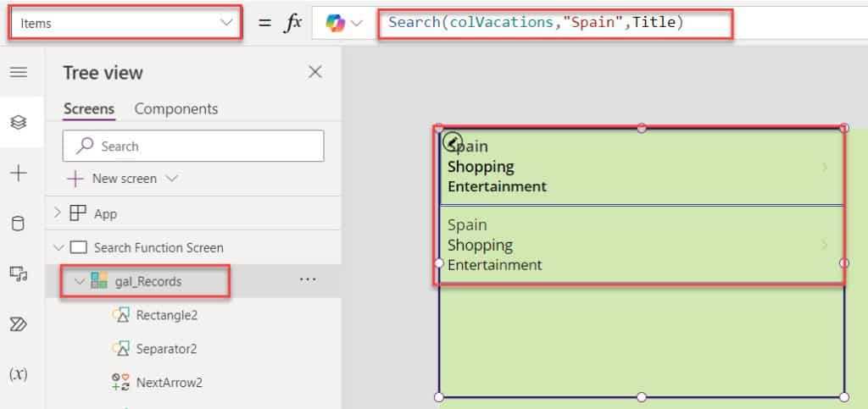Expand the App tree node
868x409 pixels.
click(x=57, y=213)
